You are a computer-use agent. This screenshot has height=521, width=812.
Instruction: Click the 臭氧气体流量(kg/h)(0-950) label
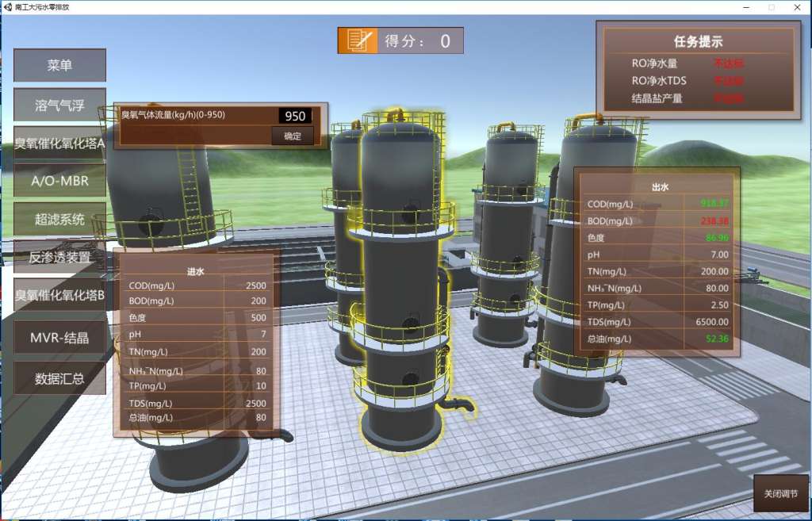pyautogui.click(x=173, y=114)
